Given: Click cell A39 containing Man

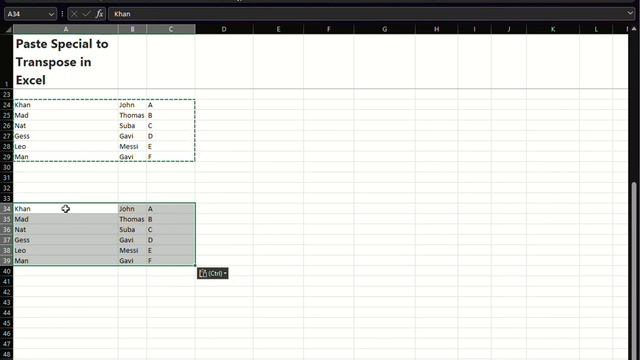Looking at the screenshot, I should pyautogui.click(x=66, y=261).
